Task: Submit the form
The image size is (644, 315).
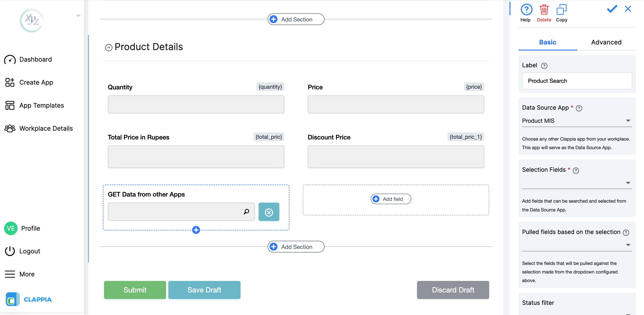Action: [x=135, y=290]
